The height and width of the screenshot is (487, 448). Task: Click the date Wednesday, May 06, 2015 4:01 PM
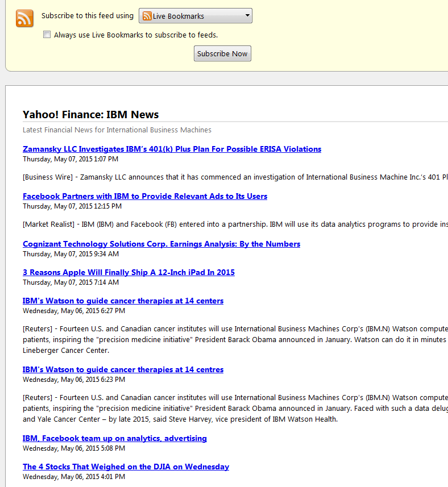click(74, 477)
